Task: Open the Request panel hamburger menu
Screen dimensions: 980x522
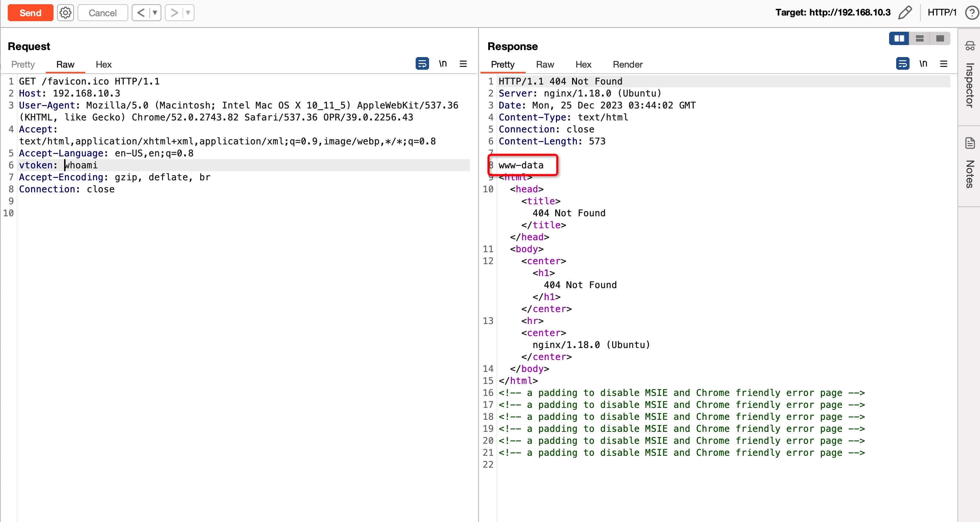Action: (x=463, y=63)
